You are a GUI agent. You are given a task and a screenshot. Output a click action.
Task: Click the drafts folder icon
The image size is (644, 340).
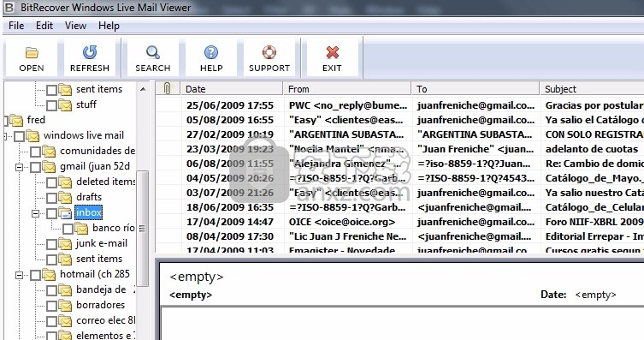pos(65,197)
